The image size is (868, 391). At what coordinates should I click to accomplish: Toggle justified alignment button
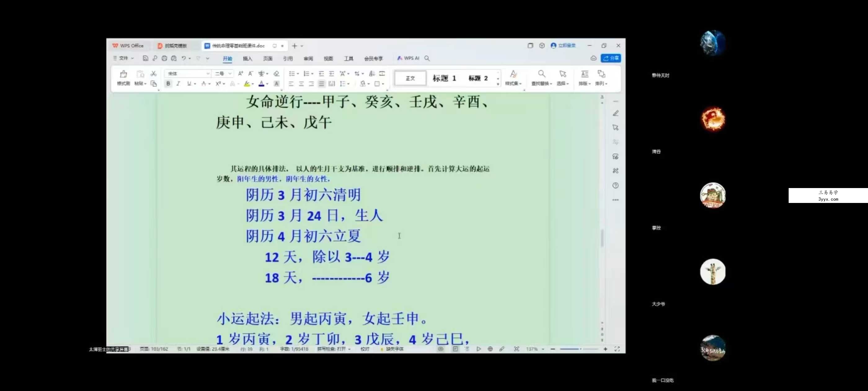[x=321, y=84]
